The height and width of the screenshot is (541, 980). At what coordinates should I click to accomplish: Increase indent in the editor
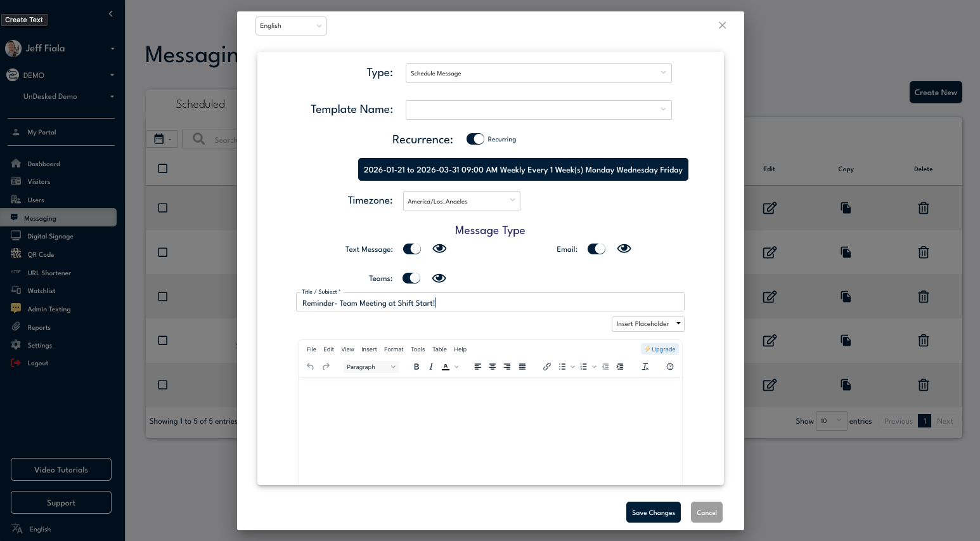pyautogui.click(x=620, y=367)
